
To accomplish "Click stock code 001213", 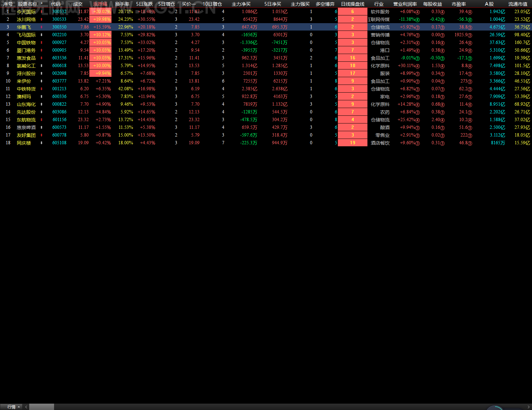I will [x=59, y=89].
